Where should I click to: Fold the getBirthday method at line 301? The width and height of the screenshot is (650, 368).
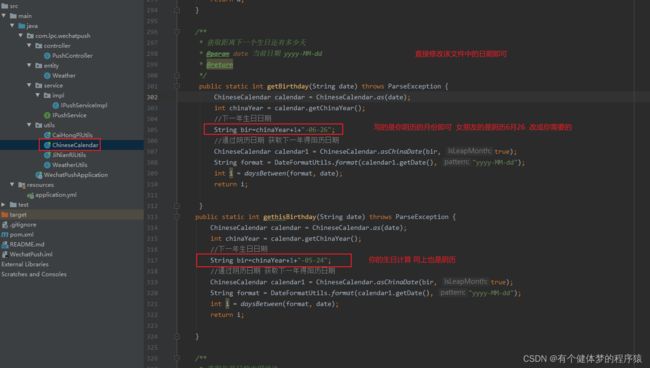coord(177,86)
